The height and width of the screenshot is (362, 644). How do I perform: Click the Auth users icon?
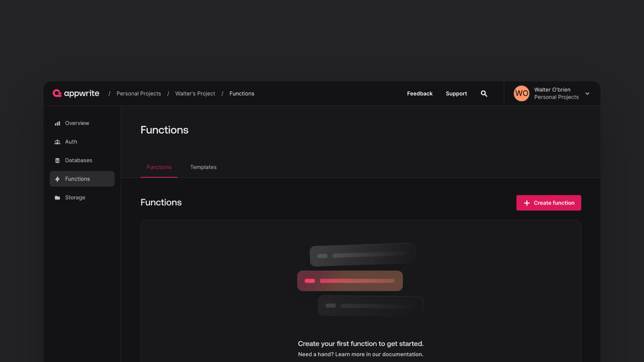point(57,142)
